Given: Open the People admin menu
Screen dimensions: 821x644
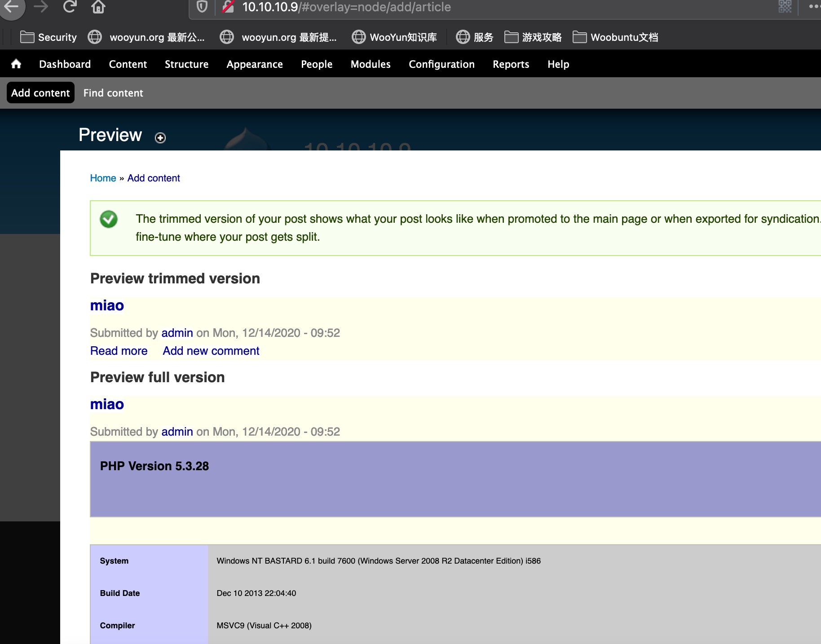Looking at the screenshot, I should tap(317, 64).
